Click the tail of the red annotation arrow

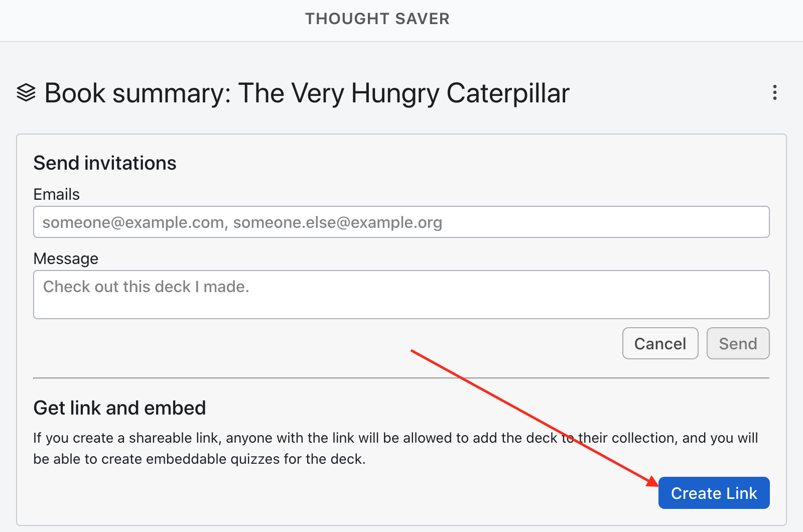click(x=412, y=350)
